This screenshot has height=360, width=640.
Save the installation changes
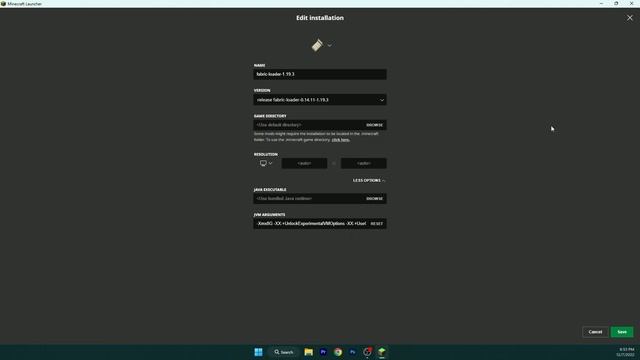pyautogui.click(x=622, y=332)
